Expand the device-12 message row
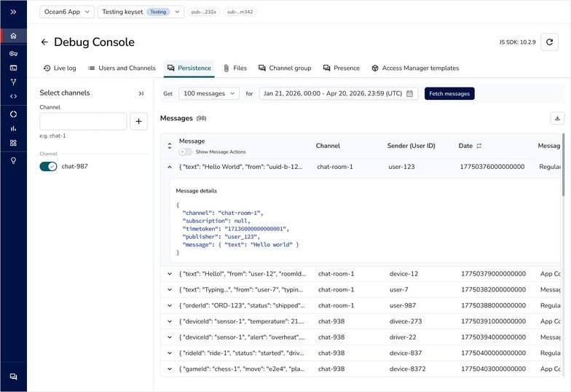The height and width of the screenshot is (392, 571). coord(170,274)
